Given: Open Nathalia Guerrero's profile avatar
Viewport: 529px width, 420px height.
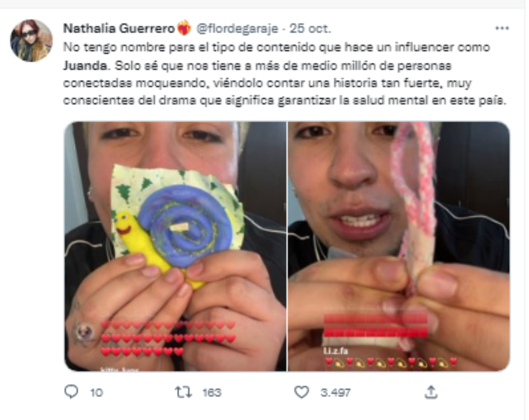Looking at the screenshot, I should 31,40.
